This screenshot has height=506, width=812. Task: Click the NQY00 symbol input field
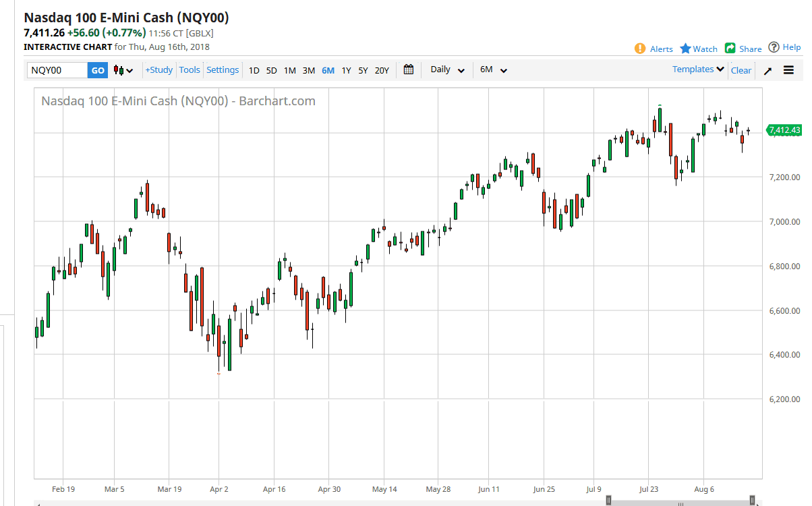pos(57,69)
